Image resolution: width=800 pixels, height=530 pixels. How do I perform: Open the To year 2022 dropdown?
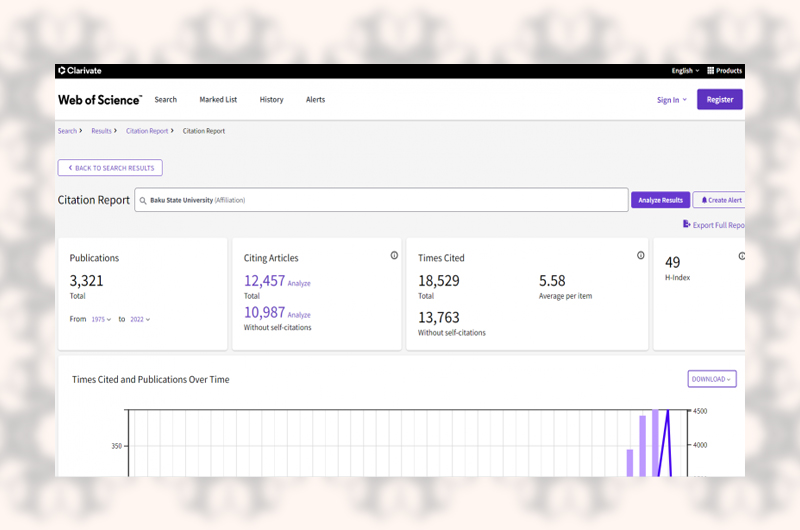click(140, 319)
